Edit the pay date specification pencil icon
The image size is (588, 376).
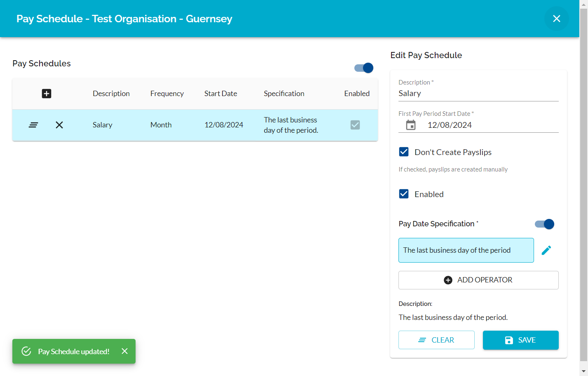point(546,250)
